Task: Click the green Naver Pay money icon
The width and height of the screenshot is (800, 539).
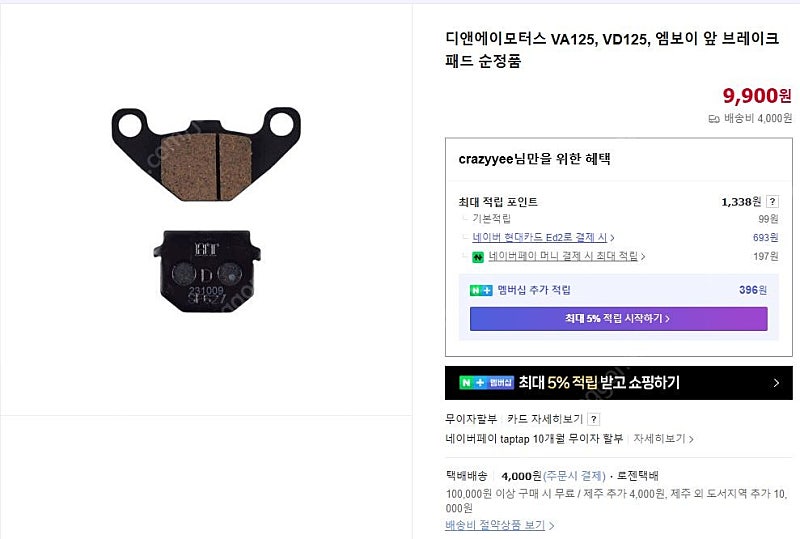Action: 478,257
